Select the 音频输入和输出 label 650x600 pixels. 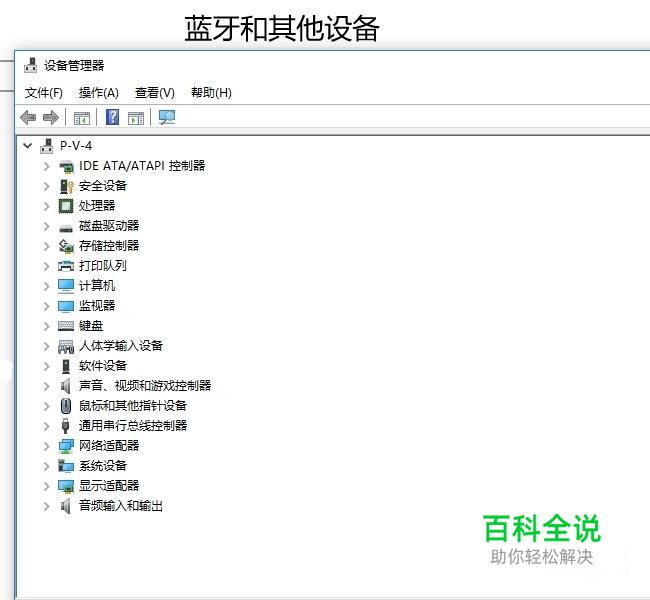pos(121,506)
